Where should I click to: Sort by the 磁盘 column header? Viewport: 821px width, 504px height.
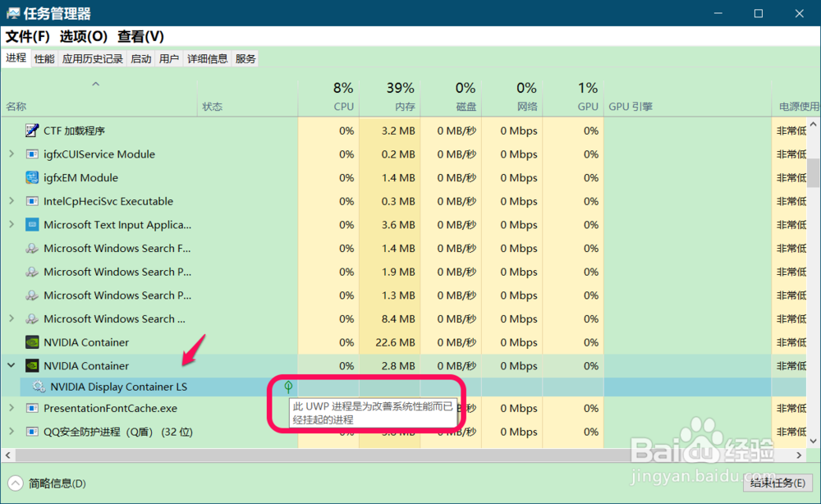451,98
